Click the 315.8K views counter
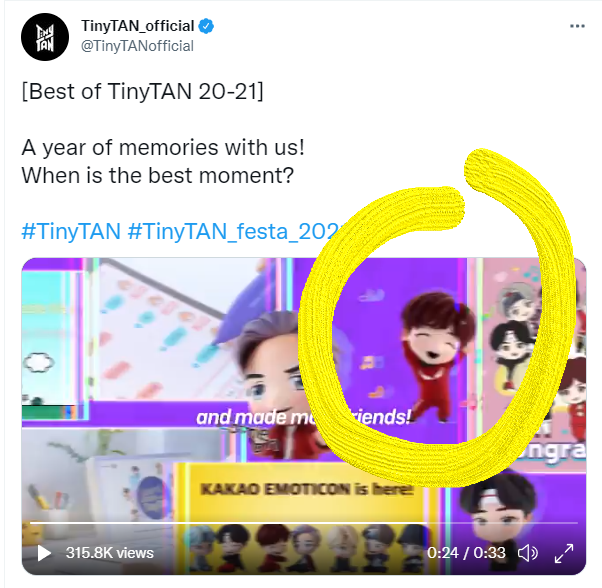 pos(109,553)
